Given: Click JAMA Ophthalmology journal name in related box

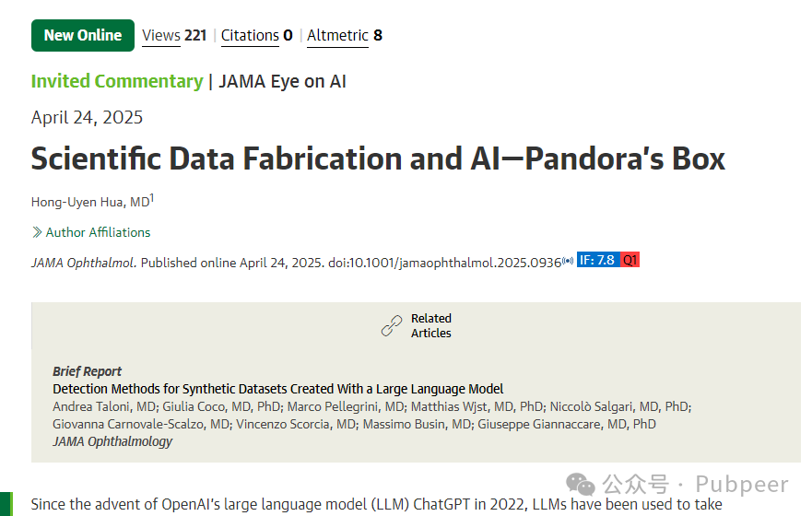Looking at the screenshot, I should pos(112,441).
